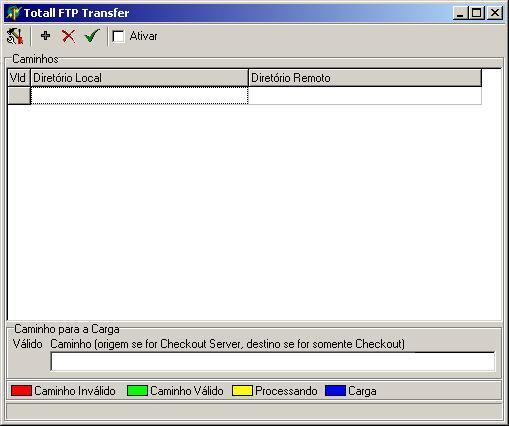Select the first row's Vld indicator cell

[x=19, y=96]
